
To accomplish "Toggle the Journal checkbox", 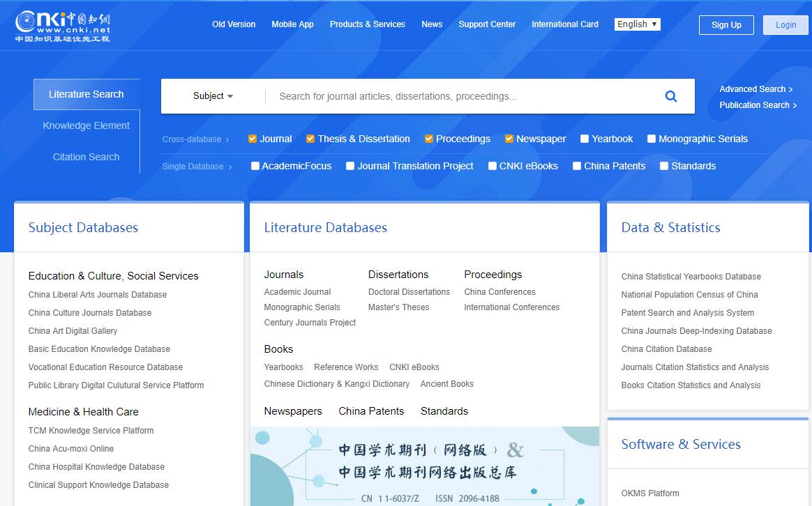I will tap(253, 139).
